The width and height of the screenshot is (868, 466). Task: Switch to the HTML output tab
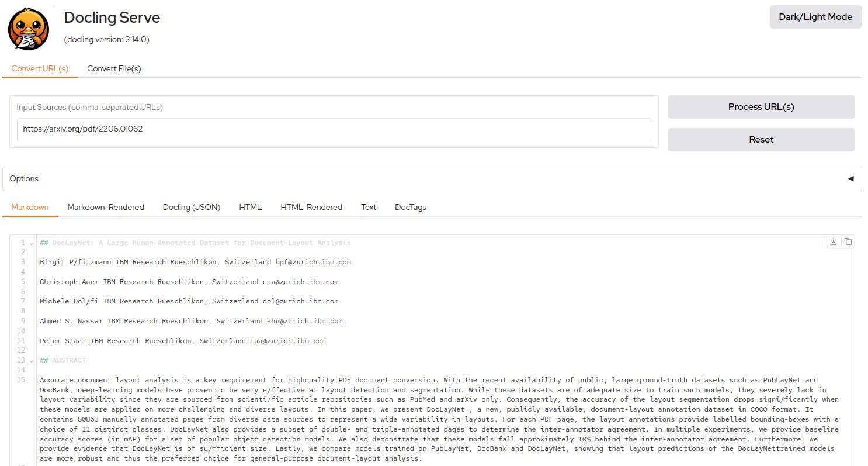coord(250,207)
